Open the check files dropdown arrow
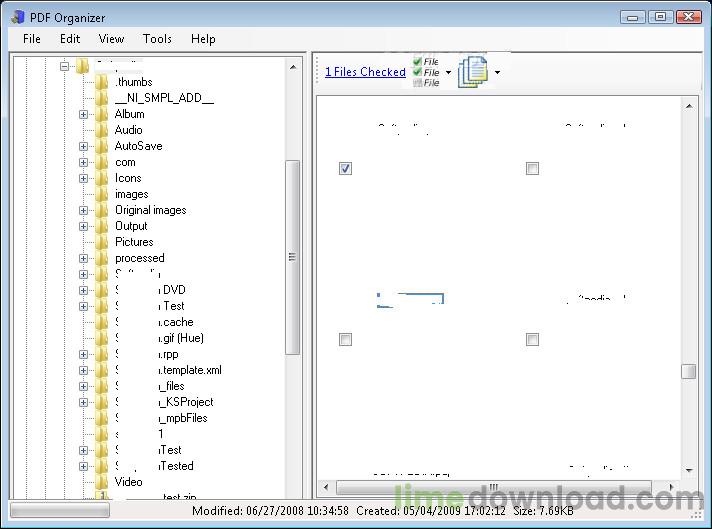 tap(449, 72)
